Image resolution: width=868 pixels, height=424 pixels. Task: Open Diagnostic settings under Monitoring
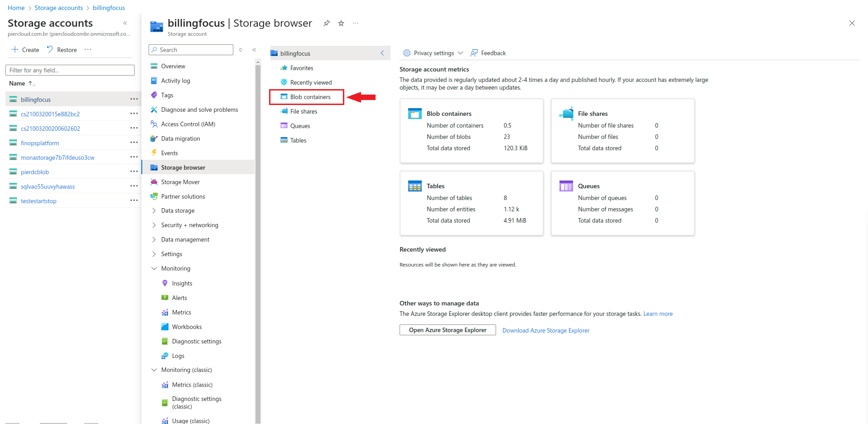197,341
